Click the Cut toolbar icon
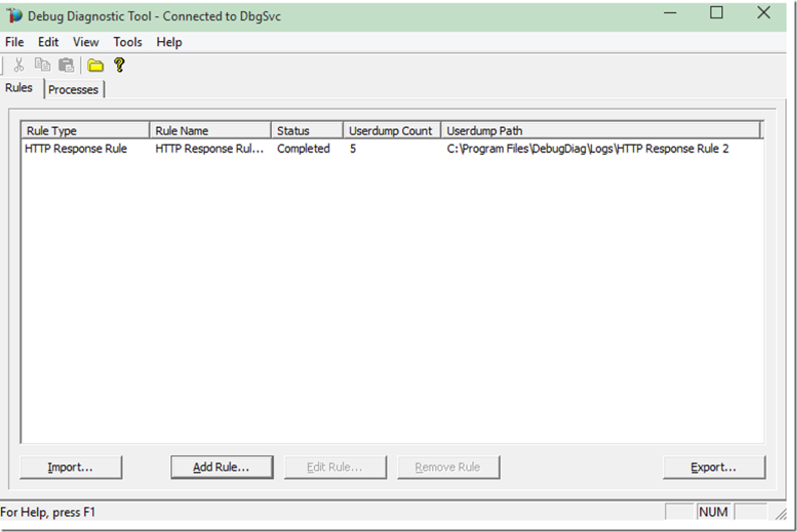This screenshot has width=797, height=532. click(x=19, y=65)
